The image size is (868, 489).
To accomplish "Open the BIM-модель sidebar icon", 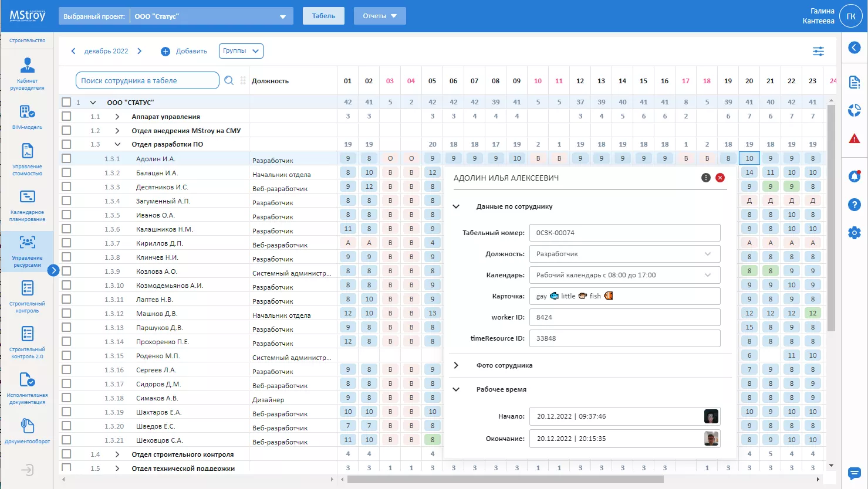I will [27, 113].
